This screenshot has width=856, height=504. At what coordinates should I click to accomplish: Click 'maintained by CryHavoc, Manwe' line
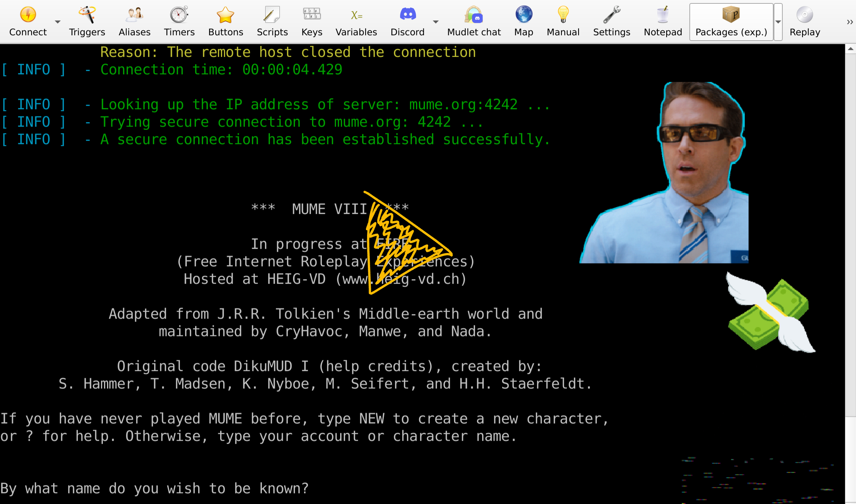(325, 331)
